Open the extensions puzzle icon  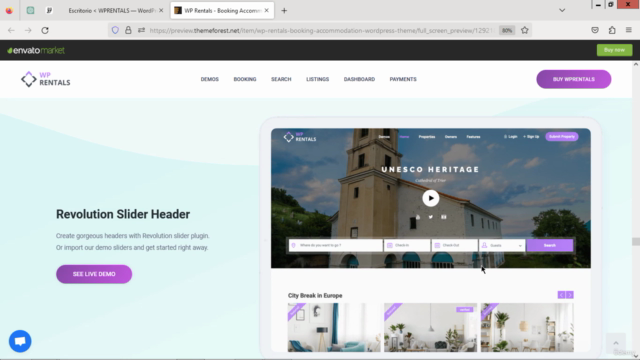click(612, 30)
